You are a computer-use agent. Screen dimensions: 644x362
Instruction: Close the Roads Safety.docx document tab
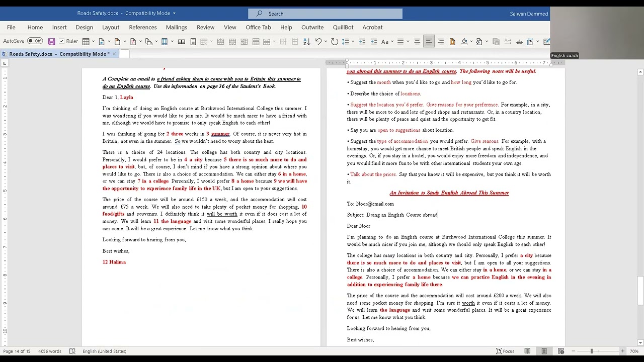(x=114, y=54)
